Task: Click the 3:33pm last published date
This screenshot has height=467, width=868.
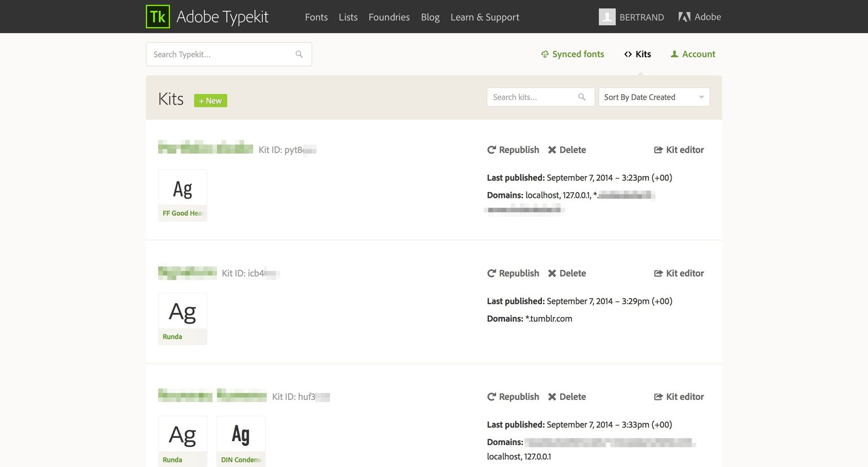Action: pyautogui.click(x=609, y=425)
